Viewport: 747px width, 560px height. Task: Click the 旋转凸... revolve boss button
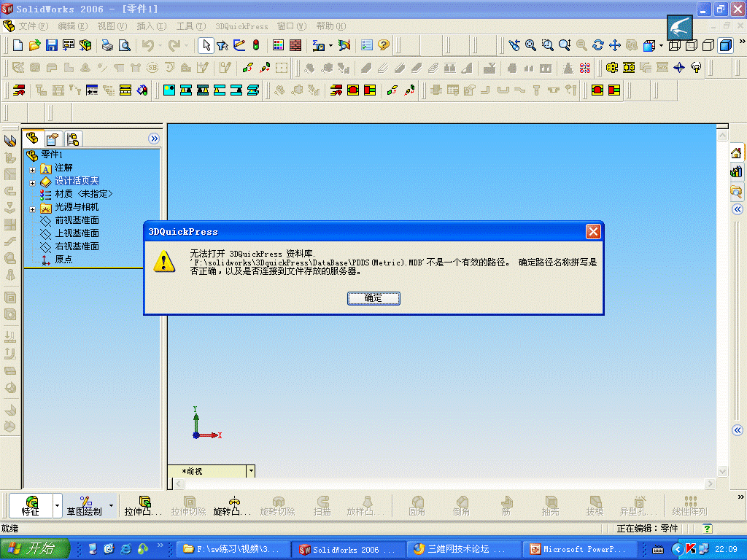coord(232,506)
